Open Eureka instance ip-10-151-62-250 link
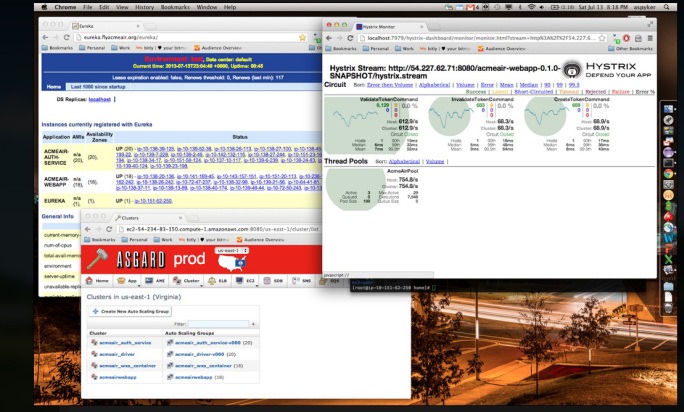This screenshot has height=412, width=684. 153,201
